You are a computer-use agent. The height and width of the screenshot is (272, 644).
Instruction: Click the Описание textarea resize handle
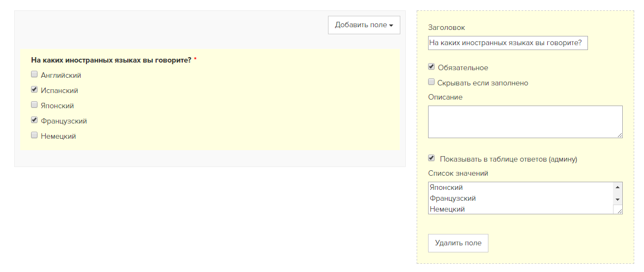point(619,135)
